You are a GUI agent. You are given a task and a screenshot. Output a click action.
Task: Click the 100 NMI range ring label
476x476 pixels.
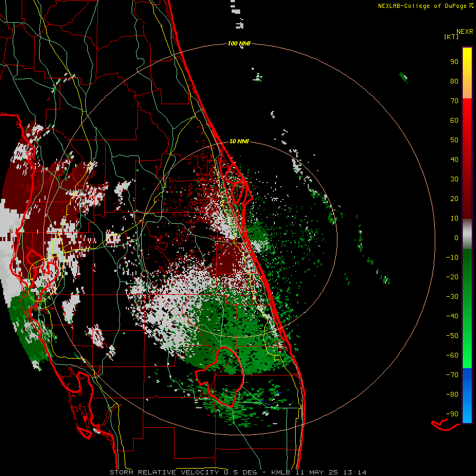(x=239, y=44)
